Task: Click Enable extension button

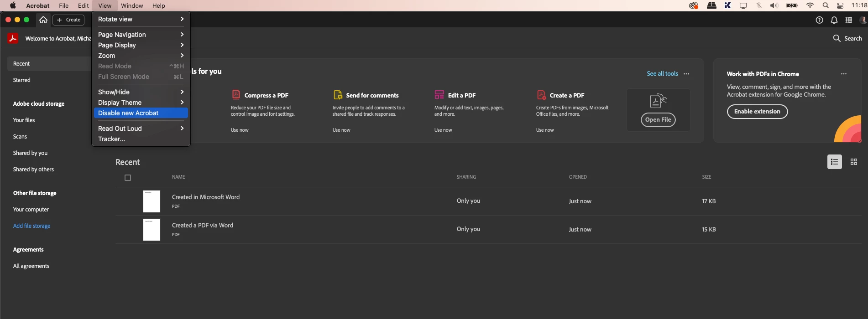Action: pos(757,112)
